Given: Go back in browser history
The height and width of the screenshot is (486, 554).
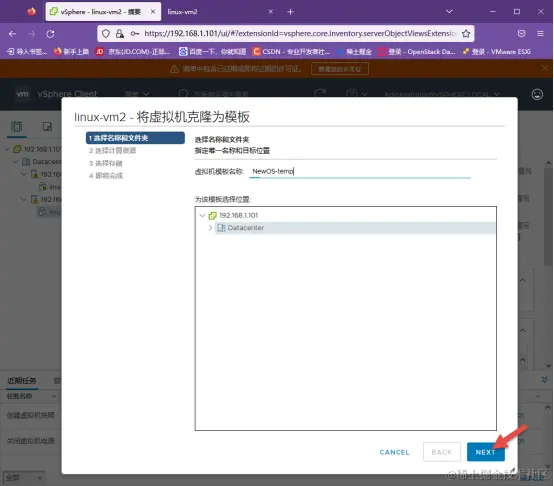Looking at the screenshot, I should click(x=12, y=34).
